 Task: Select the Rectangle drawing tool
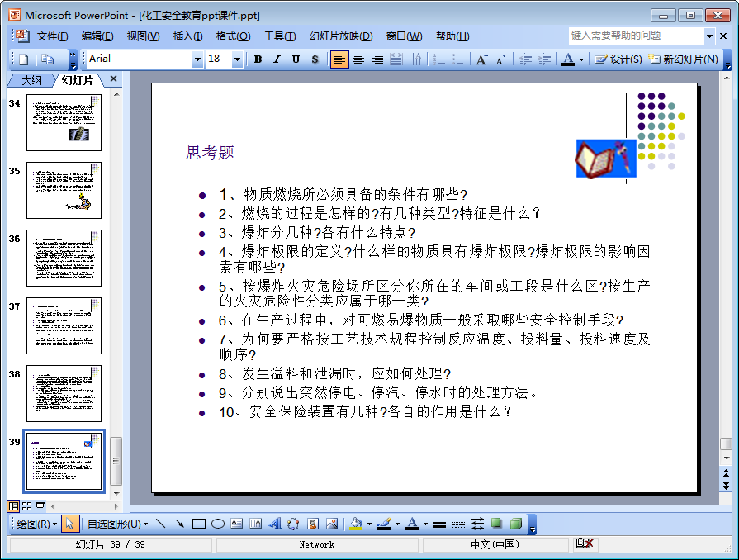[199, 524]
